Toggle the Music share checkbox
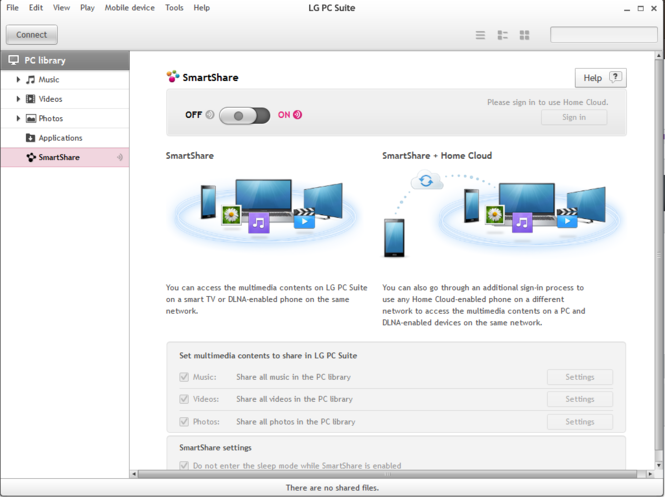 [x=184, y=377]
